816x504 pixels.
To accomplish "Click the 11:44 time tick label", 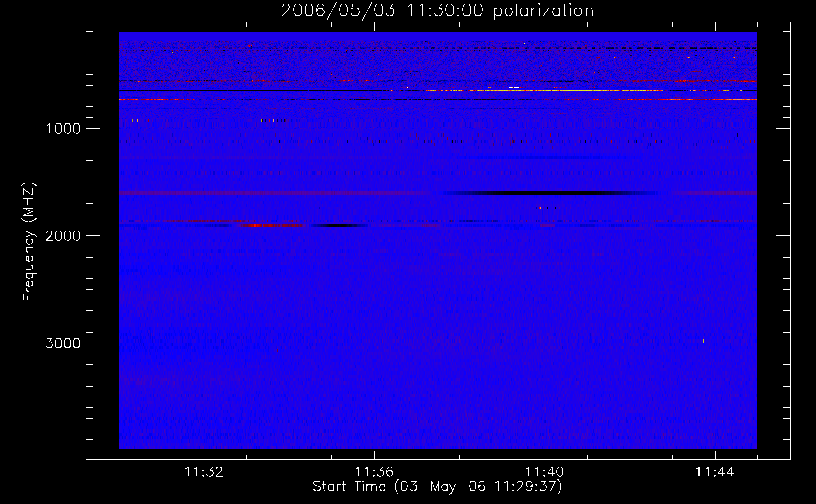I will tap(715, 472).
